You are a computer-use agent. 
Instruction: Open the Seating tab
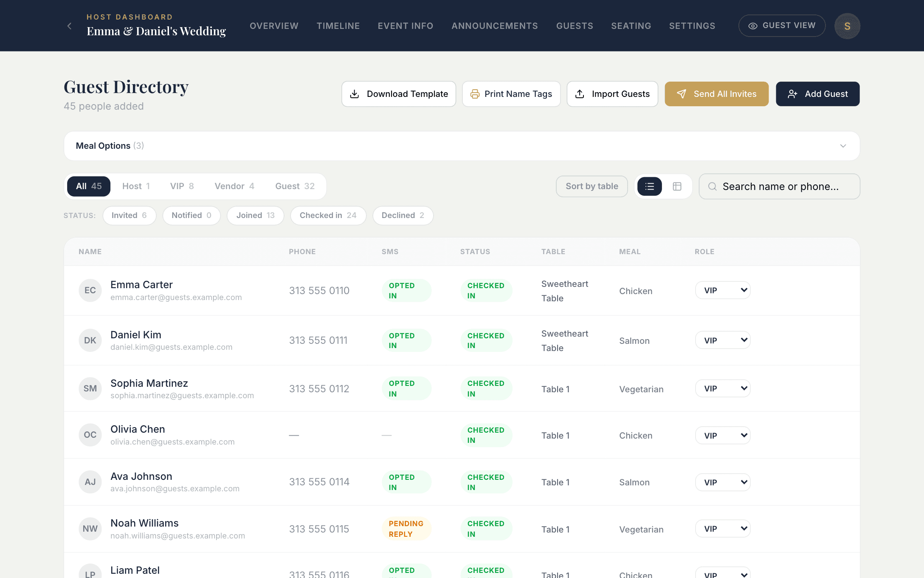coord(631,26)
